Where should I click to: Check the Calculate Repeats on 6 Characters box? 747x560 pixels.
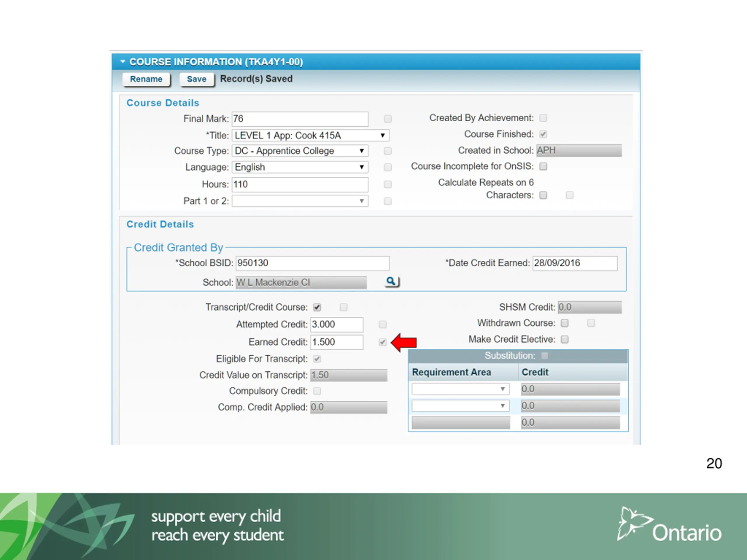click(x=543, y=195)
